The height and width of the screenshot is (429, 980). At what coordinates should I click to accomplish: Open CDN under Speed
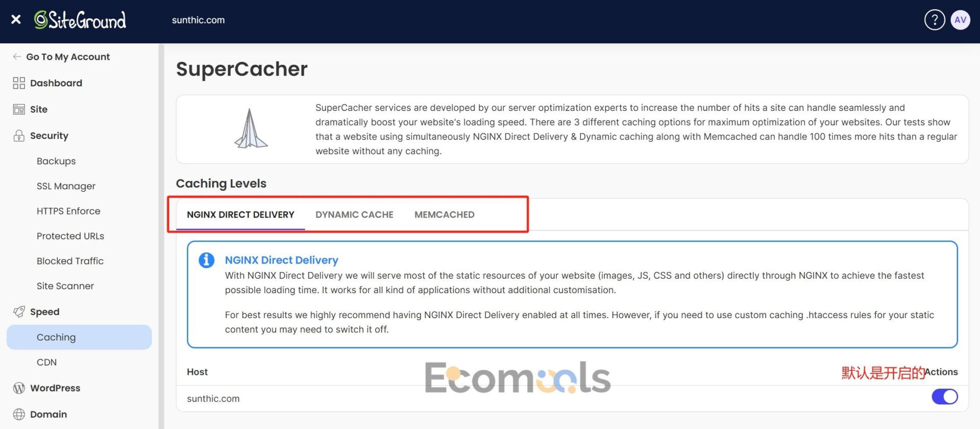pos(46,362)
